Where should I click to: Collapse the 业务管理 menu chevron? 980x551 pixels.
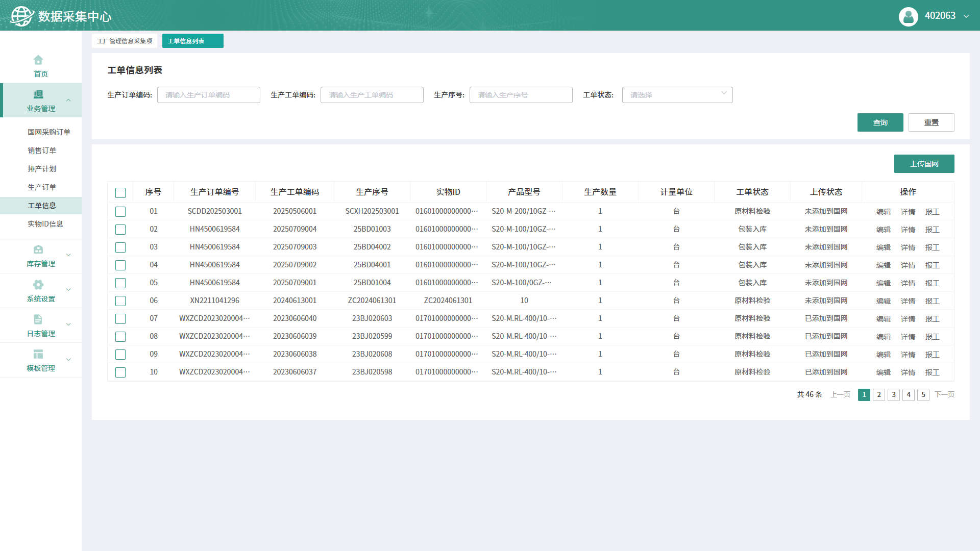point(68,101)
